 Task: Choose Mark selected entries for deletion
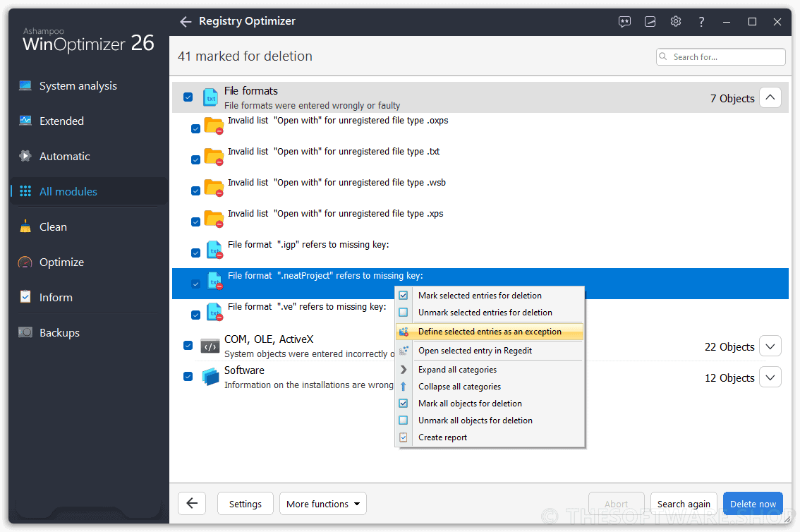490,296
